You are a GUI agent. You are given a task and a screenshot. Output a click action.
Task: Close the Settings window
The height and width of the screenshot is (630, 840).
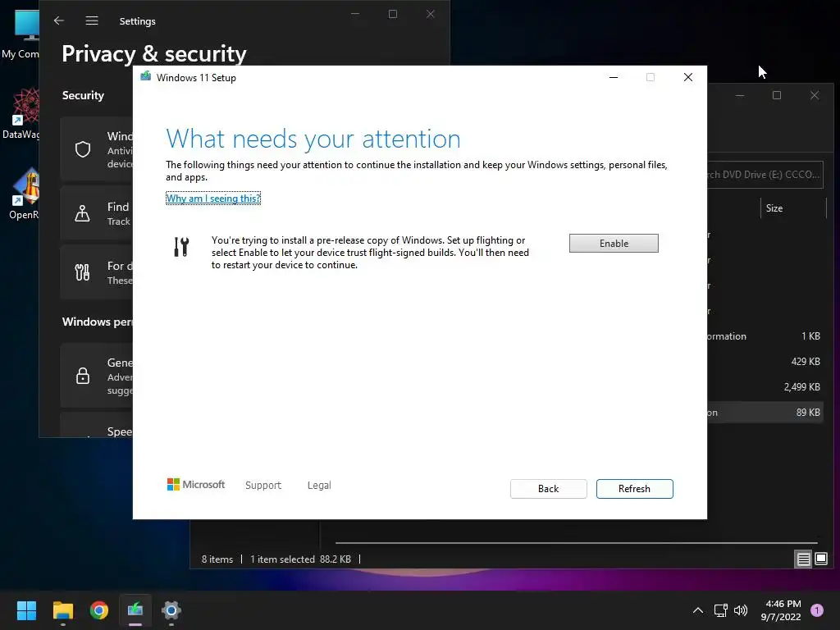click(430, 14)
